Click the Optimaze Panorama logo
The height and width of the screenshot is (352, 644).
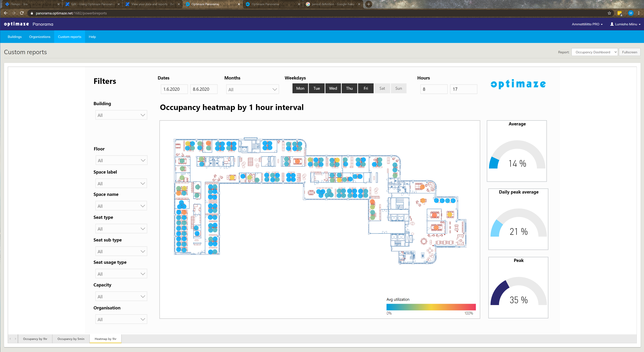(29, 24)
